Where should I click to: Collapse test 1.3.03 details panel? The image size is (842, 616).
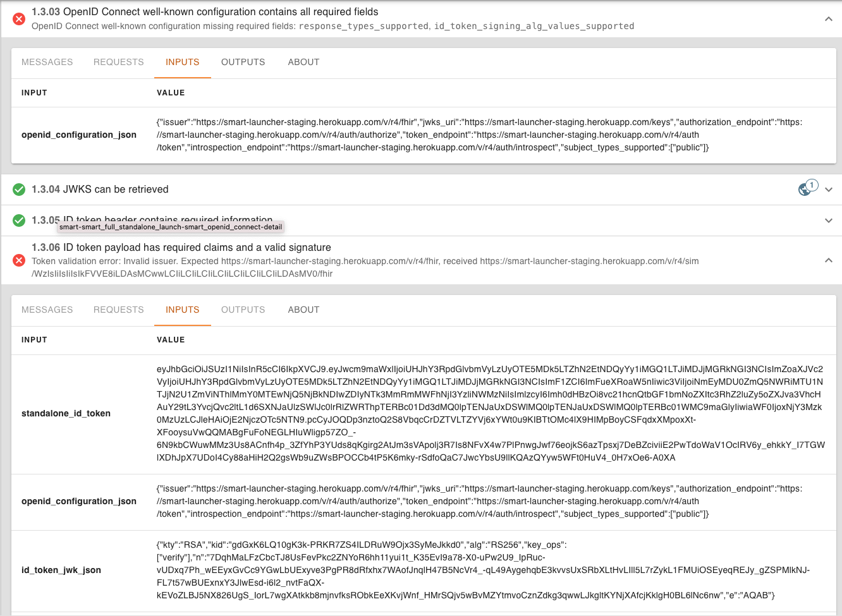[828, 19]
